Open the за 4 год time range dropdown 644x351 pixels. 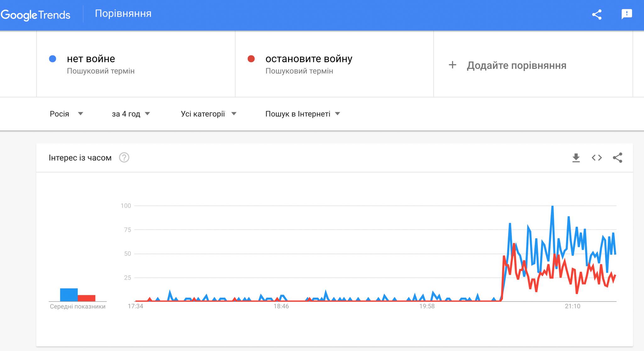[131, 114]
